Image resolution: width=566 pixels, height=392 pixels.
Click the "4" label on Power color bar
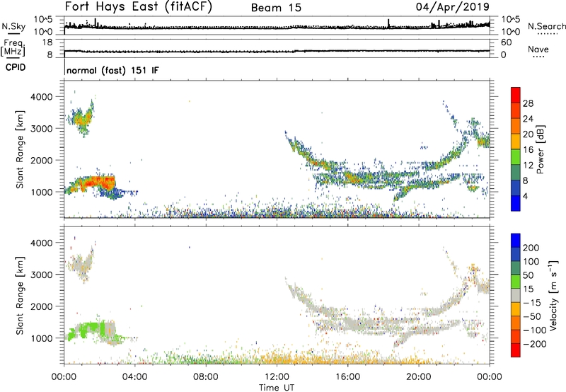[525, 196]
